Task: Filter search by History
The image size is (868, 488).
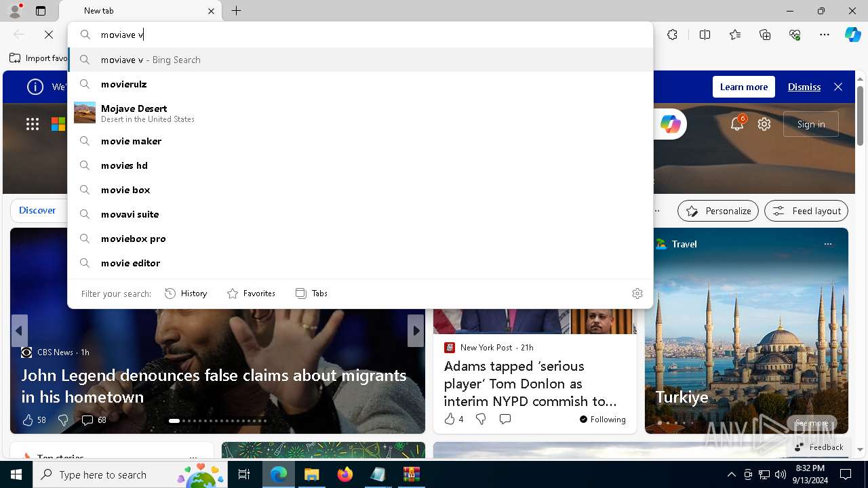Action: (186, 293)
